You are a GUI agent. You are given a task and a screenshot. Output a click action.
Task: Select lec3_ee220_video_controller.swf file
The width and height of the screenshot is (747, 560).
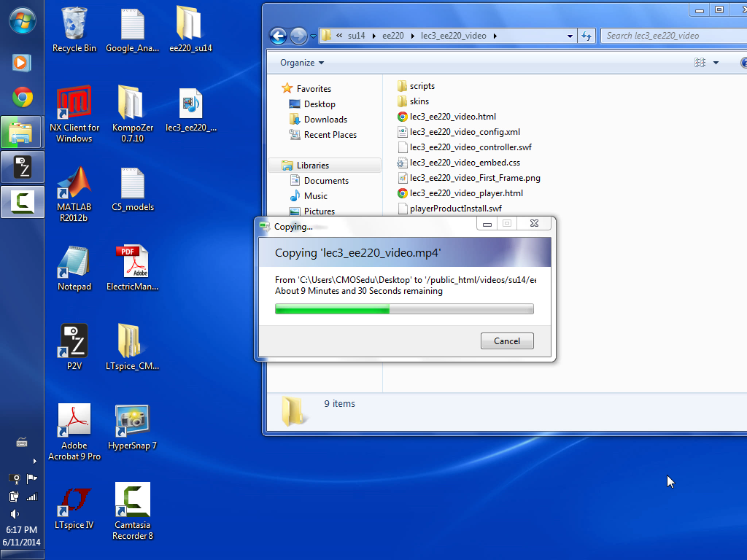point(464,147)
